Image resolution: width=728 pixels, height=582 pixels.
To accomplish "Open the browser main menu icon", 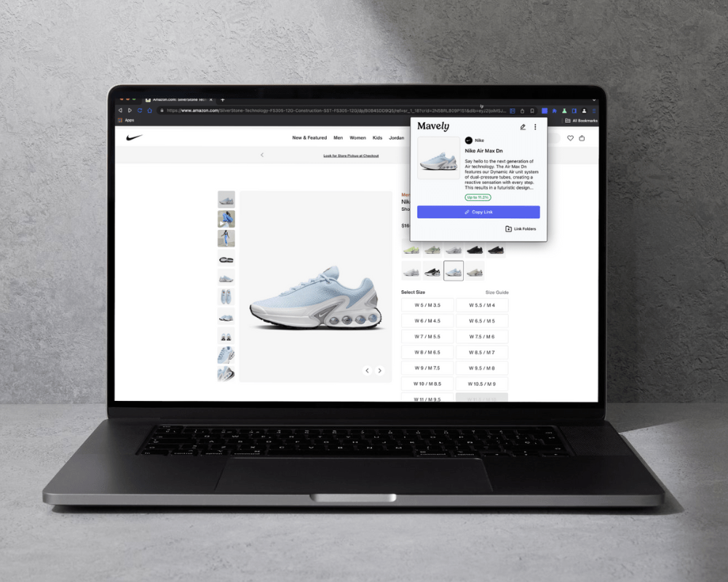I will coord(594,111).
